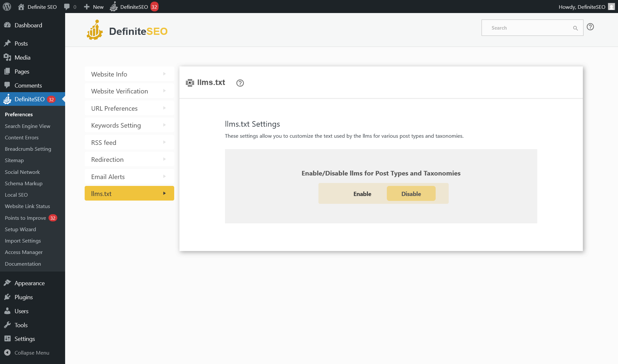The image size is (618, 364).
Task: Open Users icon in sidebar
Action: 7,311
